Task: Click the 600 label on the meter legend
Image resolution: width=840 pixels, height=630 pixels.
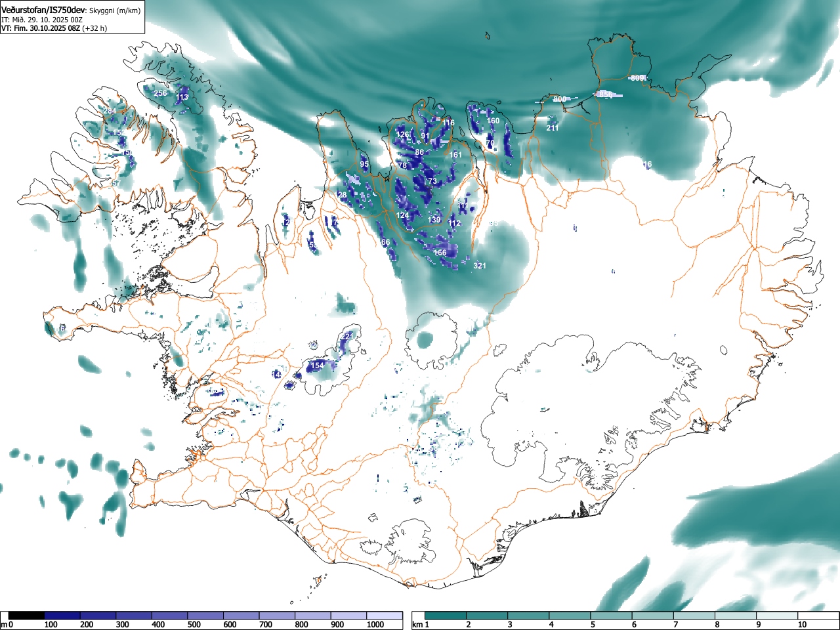Action: 230,625
